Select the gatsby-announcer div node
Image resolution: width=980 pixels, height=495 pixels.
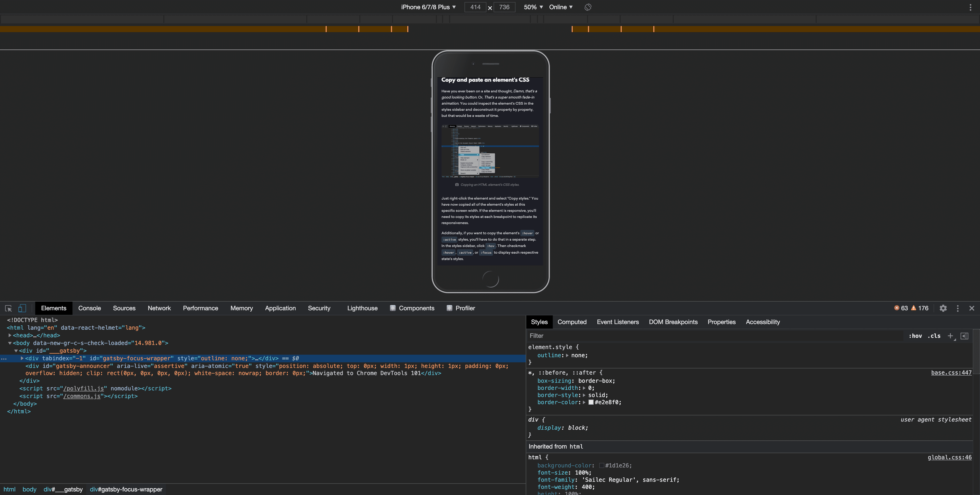coord(267,369)
